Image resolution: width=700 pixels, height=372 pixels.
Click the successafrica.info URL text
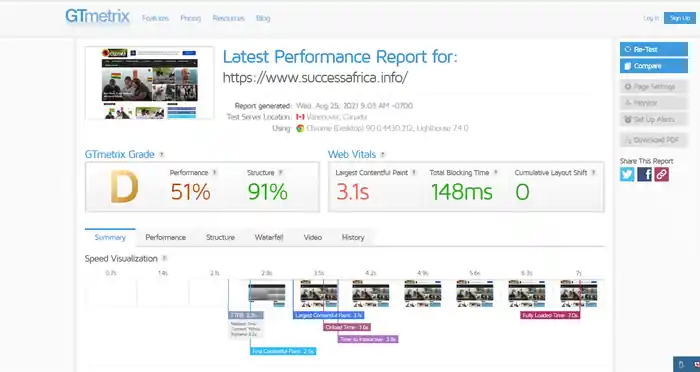tap(315, 77)
